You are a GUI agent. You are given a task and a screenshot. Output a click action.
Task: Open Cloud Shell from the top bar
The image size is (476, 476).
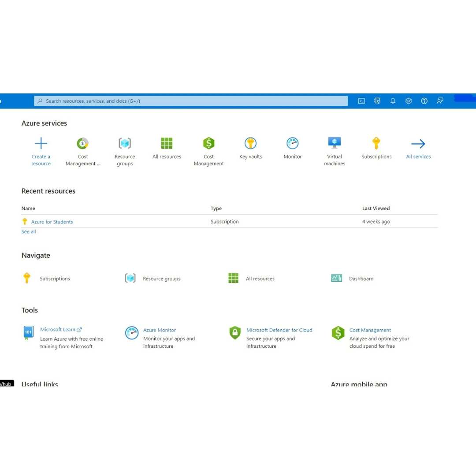point(361,101)
